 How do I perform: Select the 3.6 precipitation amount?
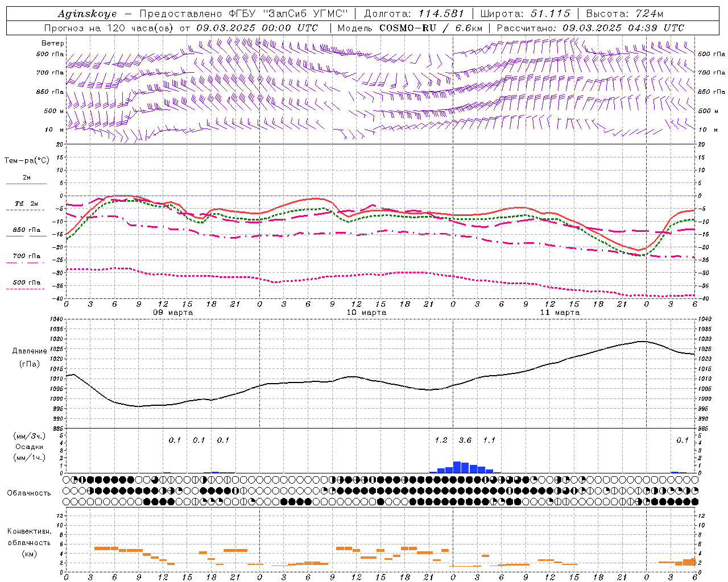point(465,440)
